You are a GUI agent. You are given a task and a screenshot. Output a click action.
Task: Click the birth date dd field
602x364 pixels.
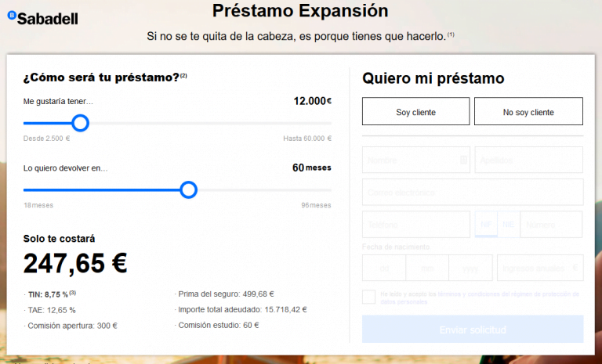(384, 268)
